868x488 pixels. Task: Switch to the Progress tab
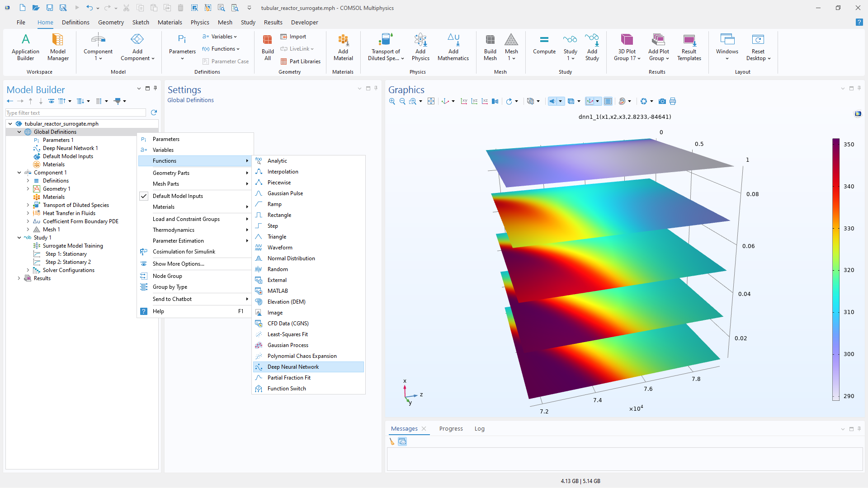point(451,428)
